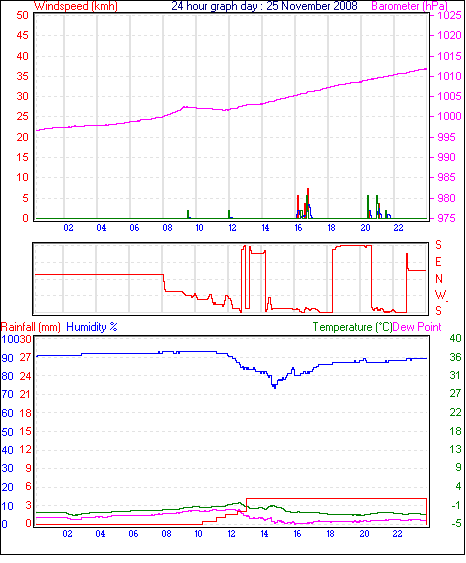
Task: Click the blue 80 humidity scale value
Action: click(x=7, y=376)
